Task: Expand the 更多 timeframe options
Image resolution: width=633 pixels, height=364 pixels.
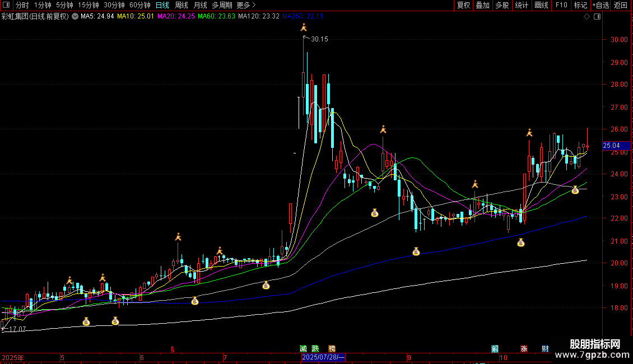Action: (246, 5)
